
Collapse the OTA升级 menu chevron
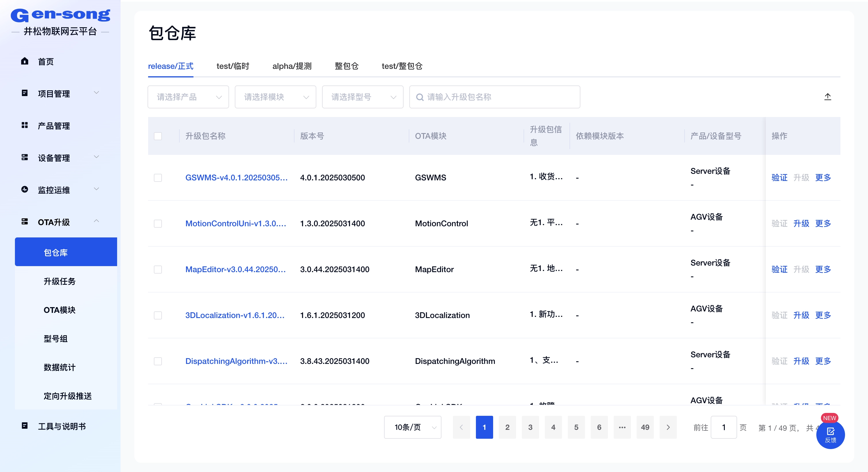pyautogui.click(x=96, y=221)
